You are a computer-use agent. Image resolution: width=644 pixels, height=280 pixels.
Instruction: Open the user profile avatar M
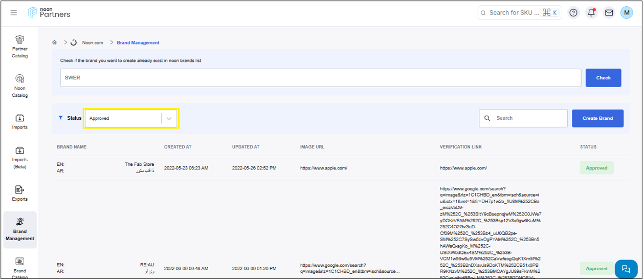coord(627,13)
